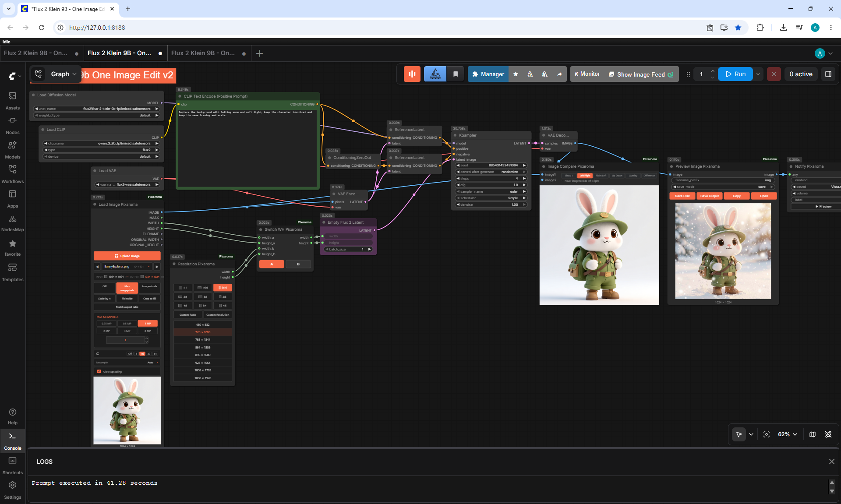Open the Models sidebar panel

click(13, 150)
